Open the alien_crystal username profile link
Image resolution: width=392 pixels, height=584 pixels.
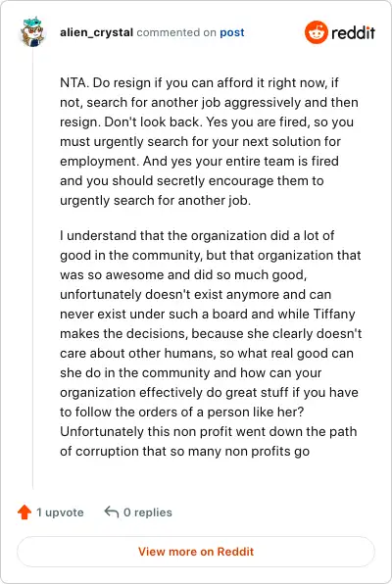[x=96, y=32]
